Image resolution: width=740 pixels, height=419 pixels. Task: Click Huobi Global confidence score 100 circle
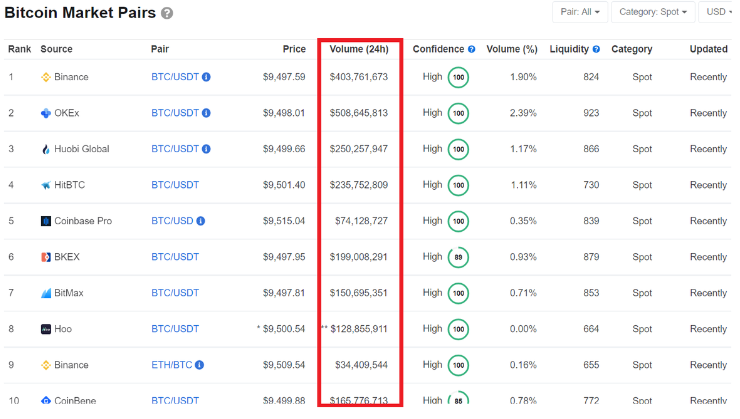click(458, 149)
